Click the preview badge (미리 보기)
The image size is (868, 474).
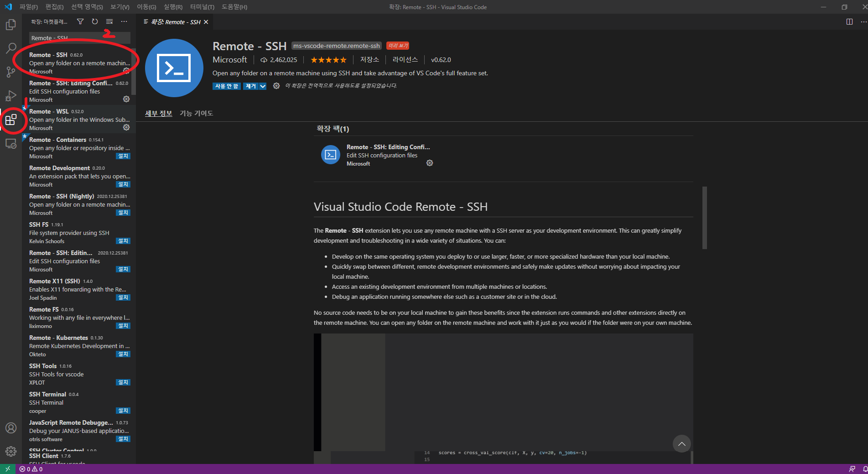398,46
